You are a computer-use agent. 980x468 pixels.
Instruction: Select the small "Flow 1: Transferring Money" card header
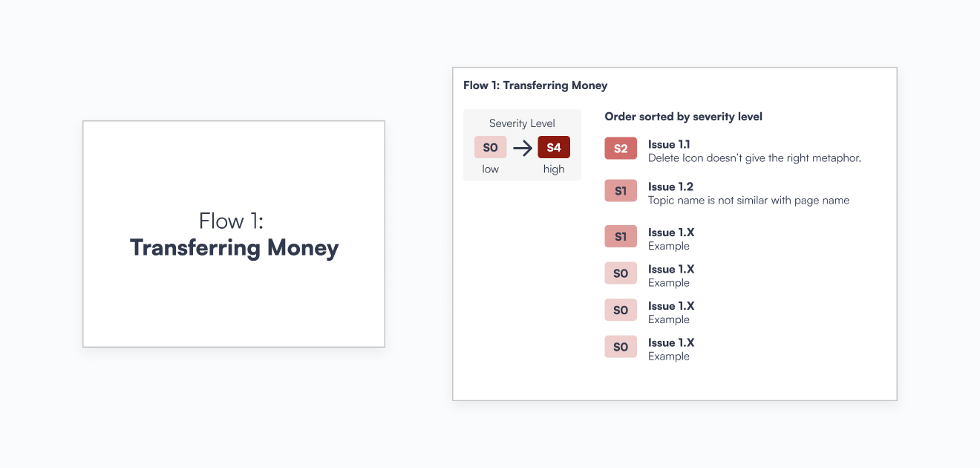535,85
